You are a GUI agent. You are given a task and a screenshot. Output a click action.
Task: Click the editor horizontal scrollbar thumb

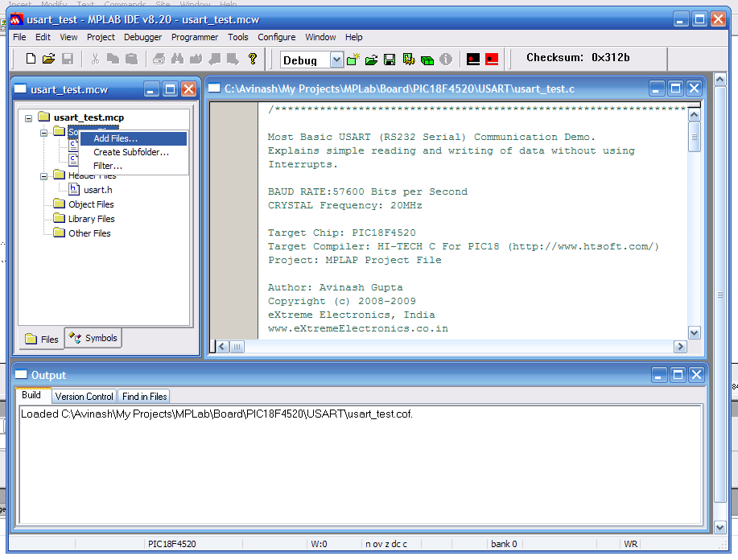[237, 347]
